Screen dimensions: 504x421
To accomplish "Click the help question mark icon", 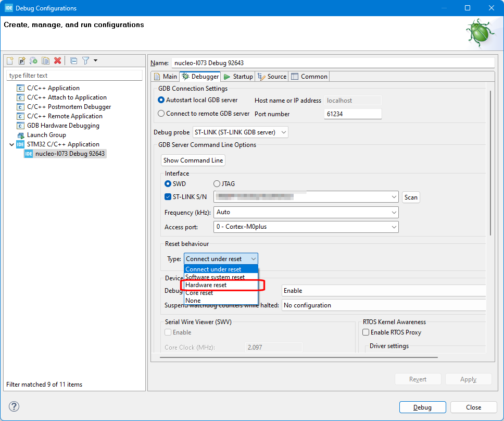I will coord(14,406).
